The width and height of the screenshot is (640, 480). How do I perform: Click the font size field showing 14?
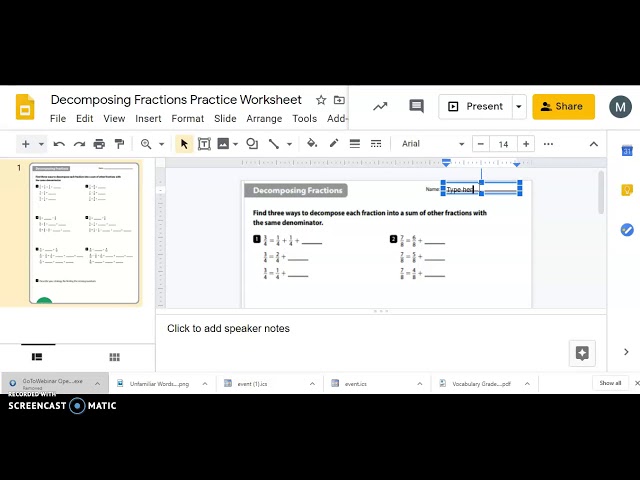[x=503, y=144]
